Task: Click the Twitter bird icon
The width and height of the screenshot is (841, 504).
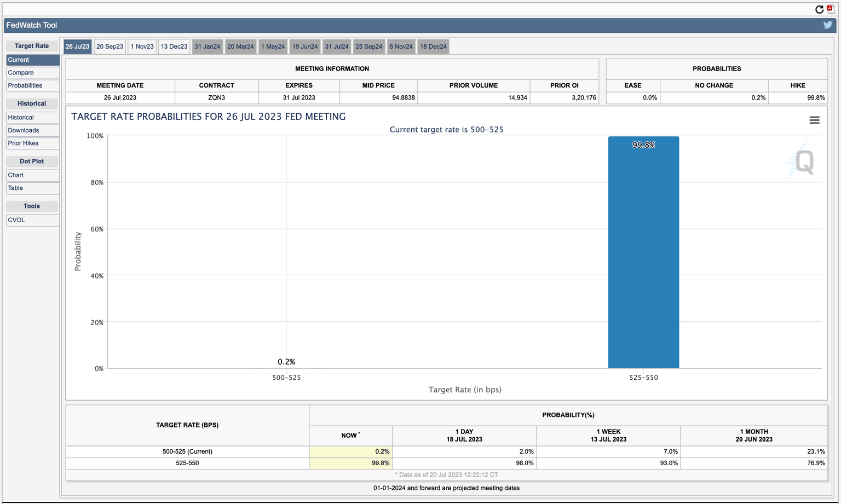Action: click(x=827, y=25)
